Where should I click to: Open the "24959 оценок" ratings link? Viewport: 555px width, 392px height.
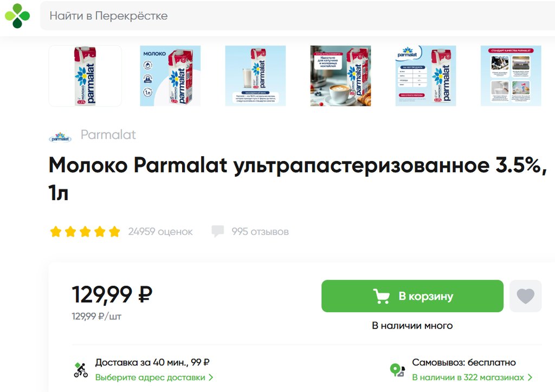(x=160, y=232)
